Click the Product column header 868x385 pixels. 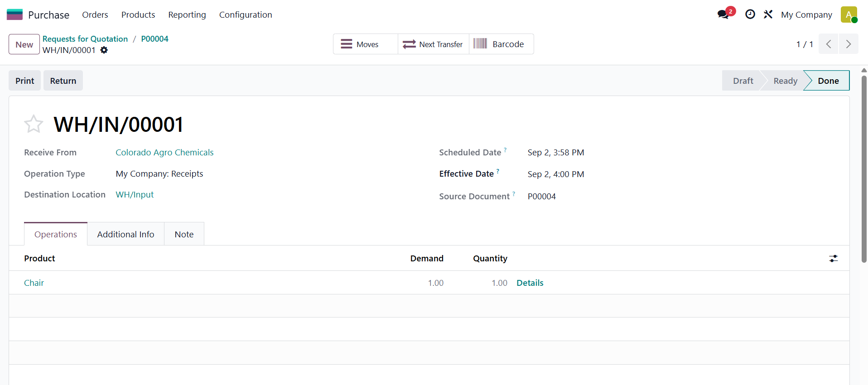click(x=39, y=259)
